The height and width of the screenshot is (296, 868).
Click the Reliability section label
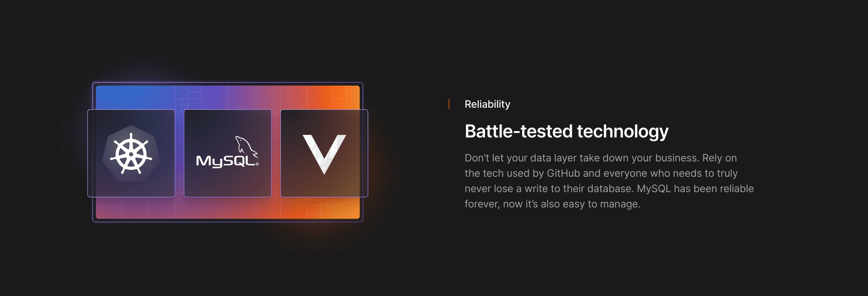point(487,104)
